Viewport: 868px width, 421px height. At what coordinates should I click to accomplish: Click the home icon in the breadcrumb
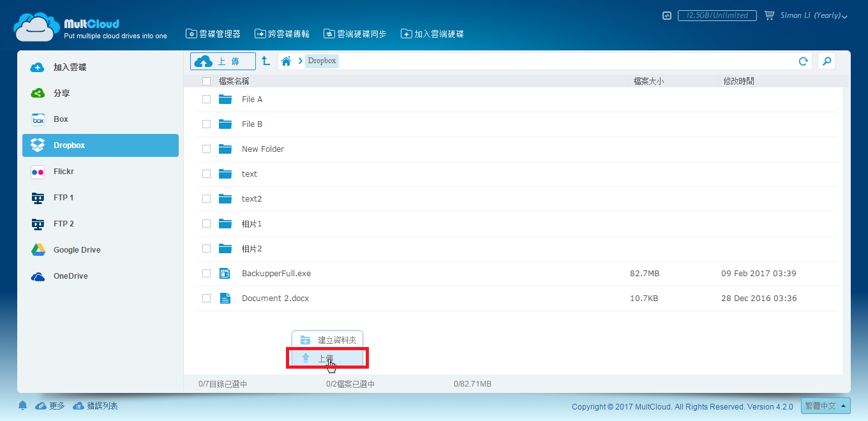[287, 61]
